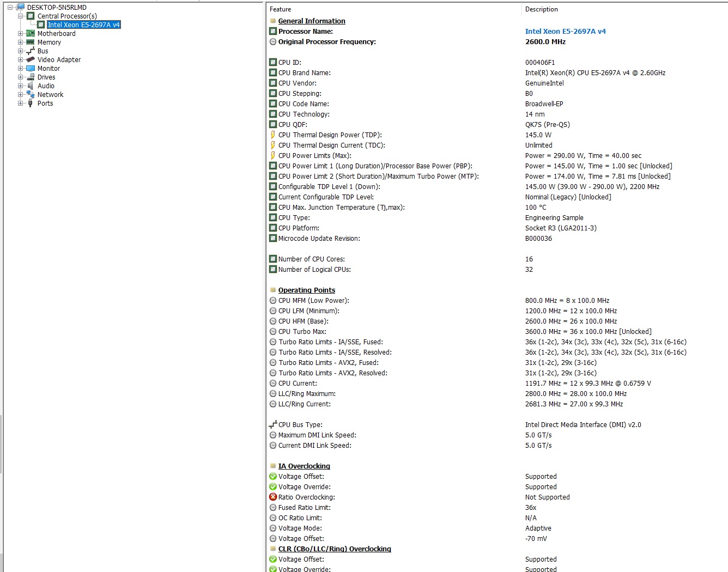
Task: Click the bus icon beside CPU Bus Type
Action: pyautogui.click(x=273, y=424)
